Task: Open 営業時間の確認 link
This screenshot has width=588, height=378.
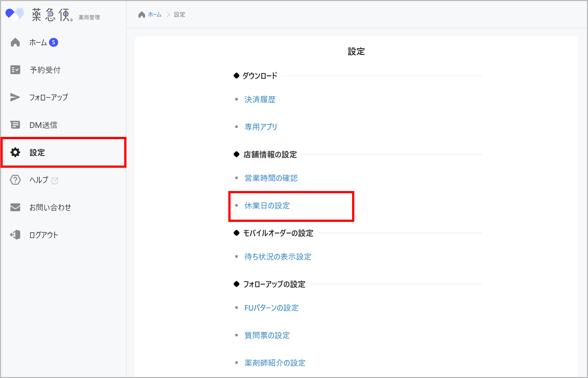Action: point(271,178)
